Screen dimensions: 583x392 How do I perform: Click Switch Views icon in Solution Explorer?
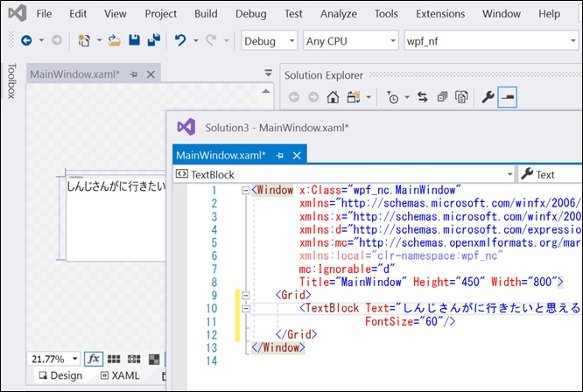tap(354, 97)
